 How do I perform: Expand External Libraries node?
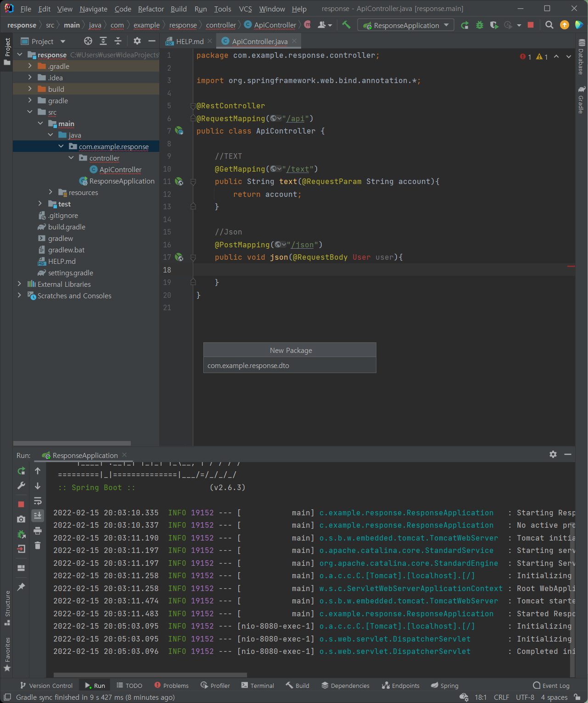coord(19,284)
